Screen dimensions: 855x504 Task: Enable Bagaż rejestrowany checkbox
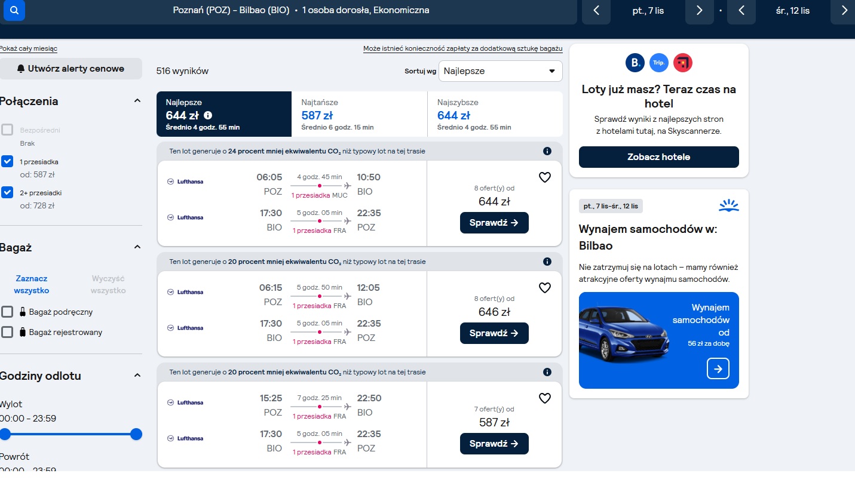tap(7, 332)
